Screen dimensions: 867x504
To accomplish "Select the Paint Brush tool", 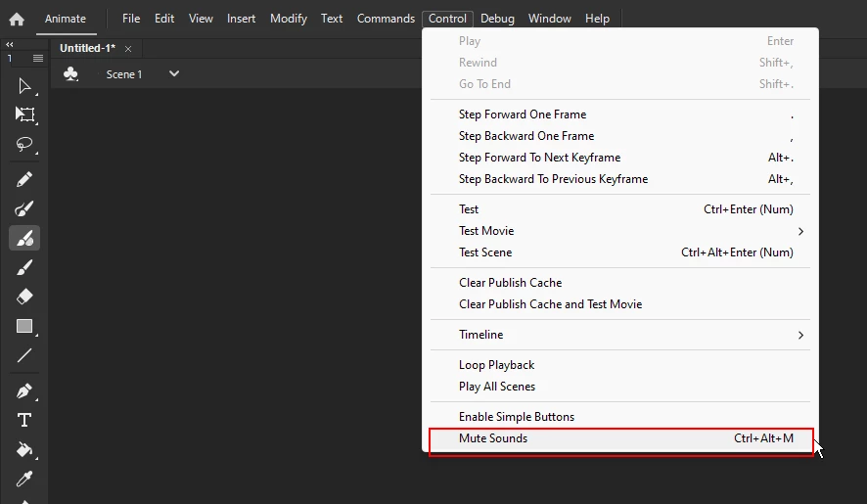I will point(24,268).
